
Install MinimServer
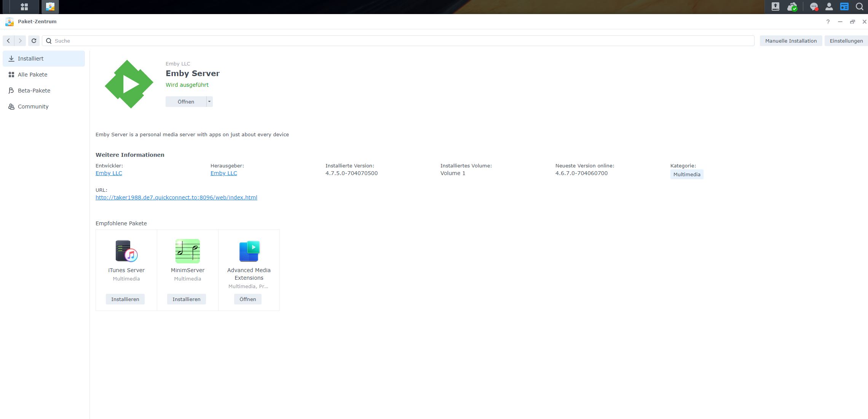pos(187,299)
